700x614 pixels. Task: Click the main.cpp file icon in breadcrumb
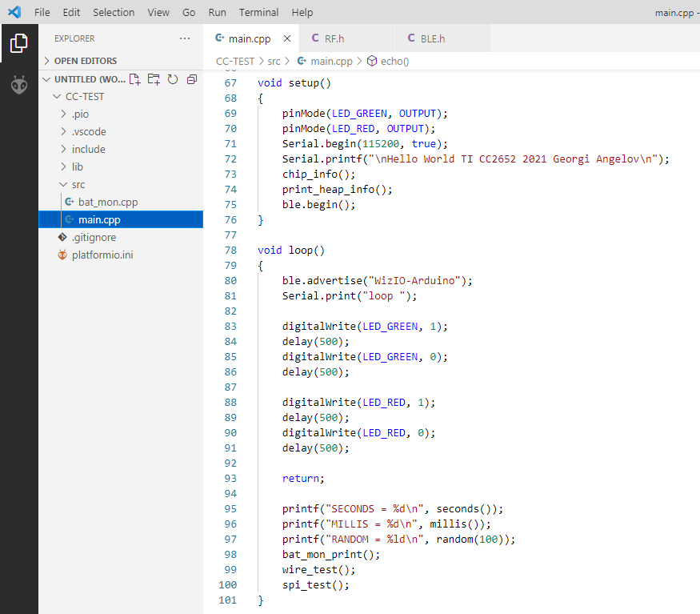(302, 61)
